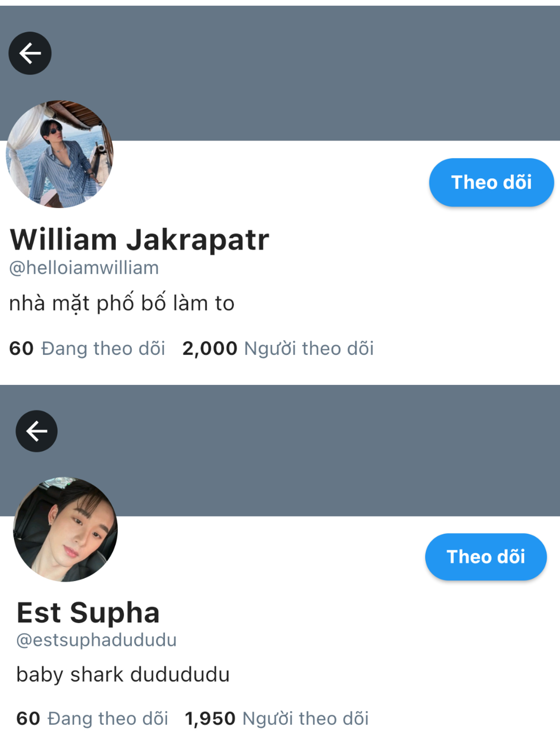
Task: Click the William Jakrapatr display name
Action: pos(139,240)
